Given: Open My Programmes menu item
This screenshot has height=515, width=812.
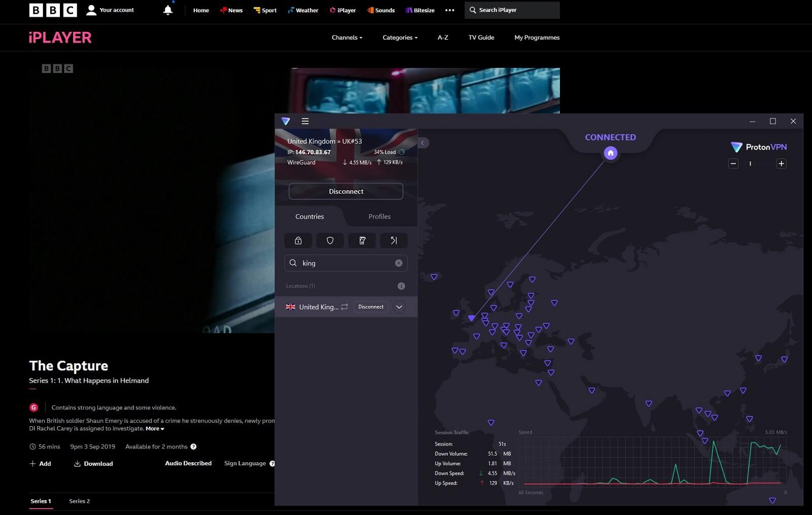Looking at the screenshot, I should tap(537, 38).
